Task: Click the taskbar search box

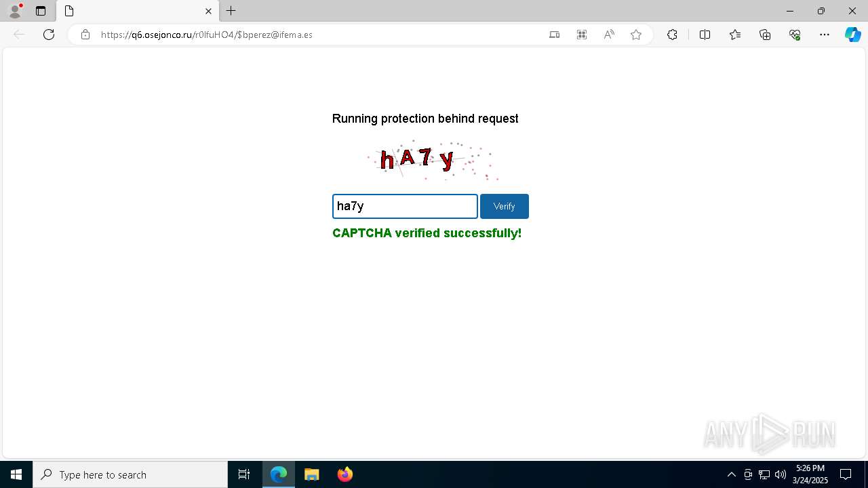Action: (130, 474)
